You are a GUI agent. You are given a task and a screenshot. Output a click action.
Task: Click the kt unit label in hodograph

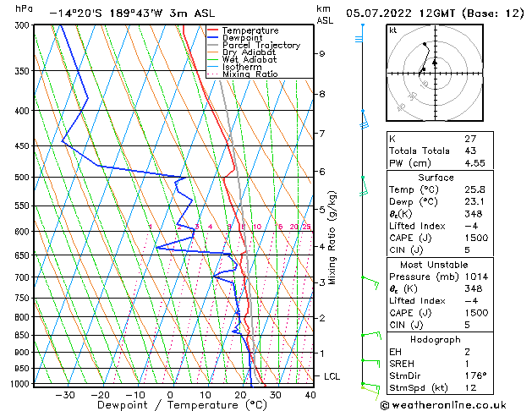point(392,30)
